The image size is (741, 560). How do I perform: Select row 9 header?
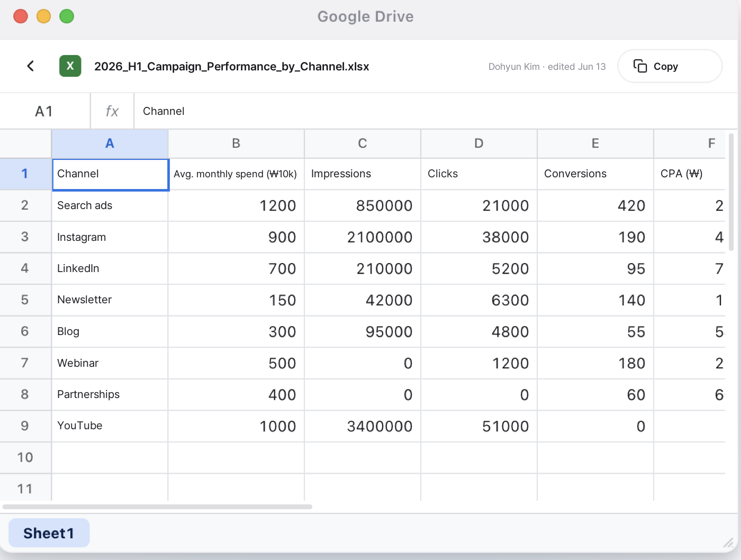click(x=25, y=426)
